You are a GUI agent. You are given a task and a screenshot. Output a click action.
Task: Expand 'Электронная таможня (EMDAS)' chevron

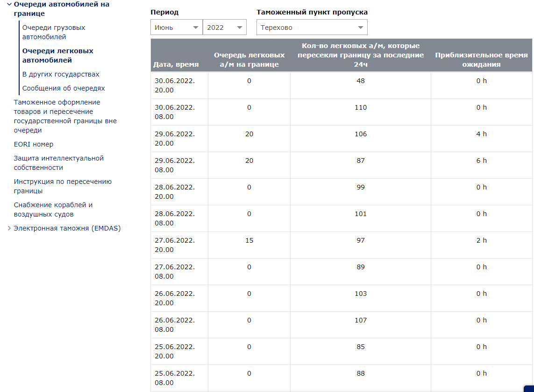pyautogui.click(x=9, y=229)
